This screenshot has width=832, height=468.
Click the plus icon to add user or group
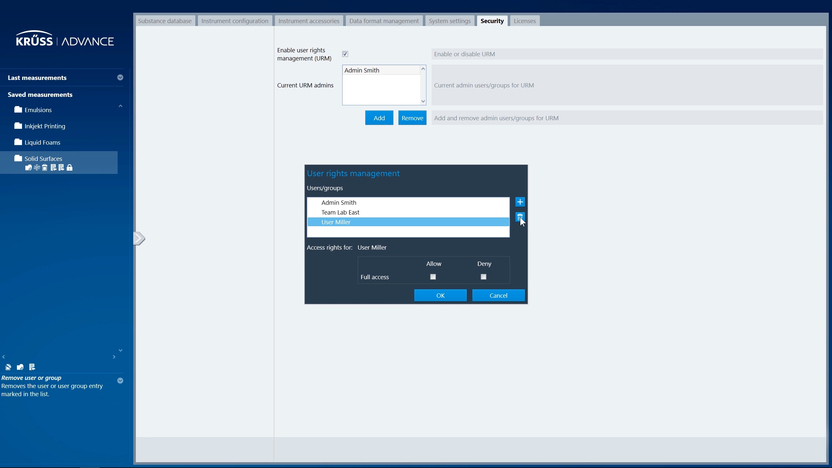tap(520, 202)
